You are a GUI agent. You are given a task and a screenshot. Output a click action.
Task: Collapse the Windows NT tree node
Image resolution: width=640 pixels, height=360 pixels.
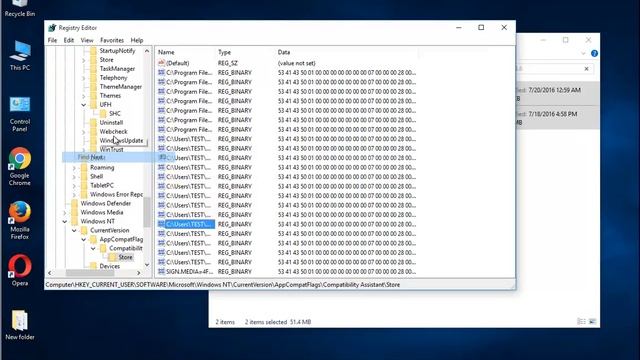coord(64,222)
